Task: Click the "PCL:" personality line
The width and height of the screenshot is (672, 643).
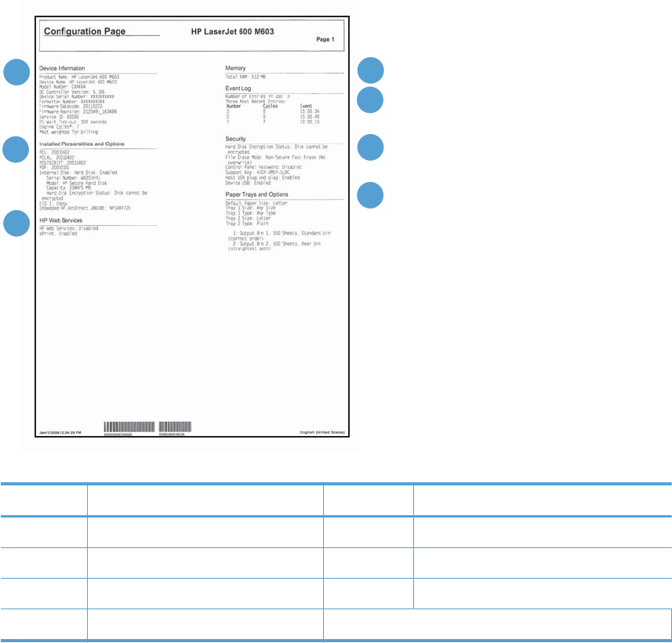Action: pos(54,152)
